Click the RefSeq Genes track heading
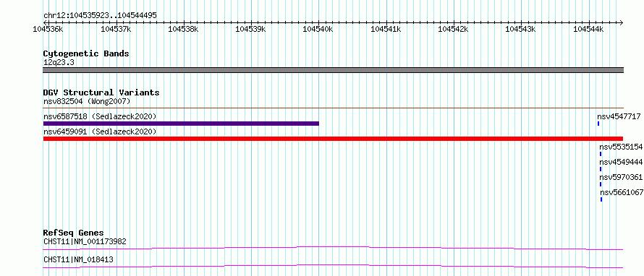 pos(74,233)
